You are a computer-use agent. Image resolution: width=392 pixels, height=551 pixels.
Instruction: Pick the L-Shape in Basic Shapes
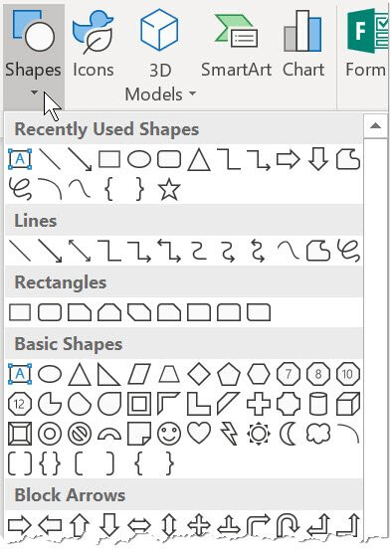199,404
